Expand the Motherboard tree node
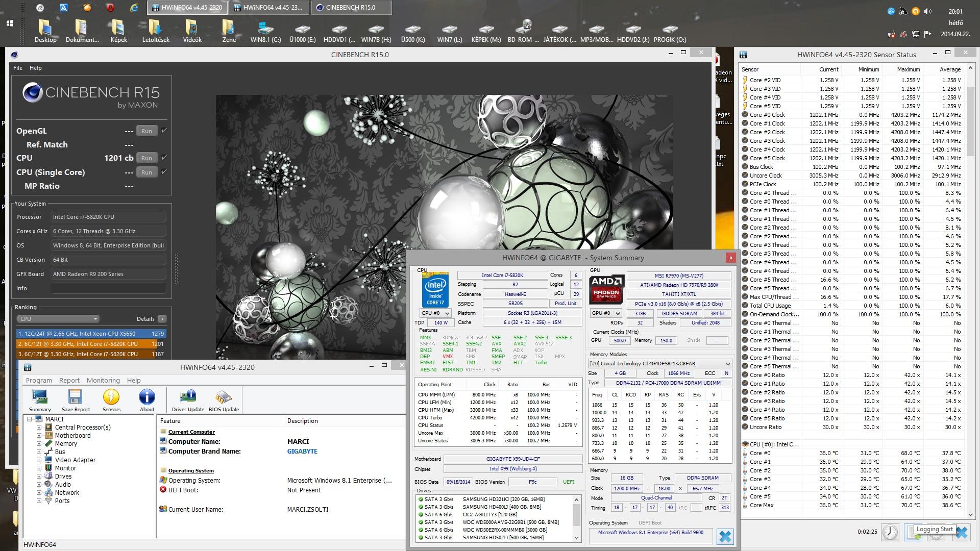The image size is (980, 551). tap(39, 436)
